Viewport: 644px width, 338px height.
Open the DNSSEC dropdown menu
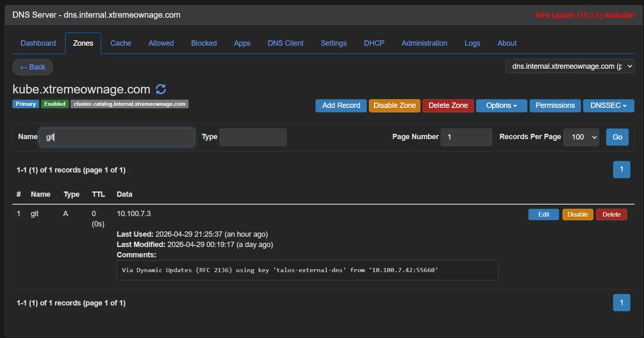[x=608, y=105]
